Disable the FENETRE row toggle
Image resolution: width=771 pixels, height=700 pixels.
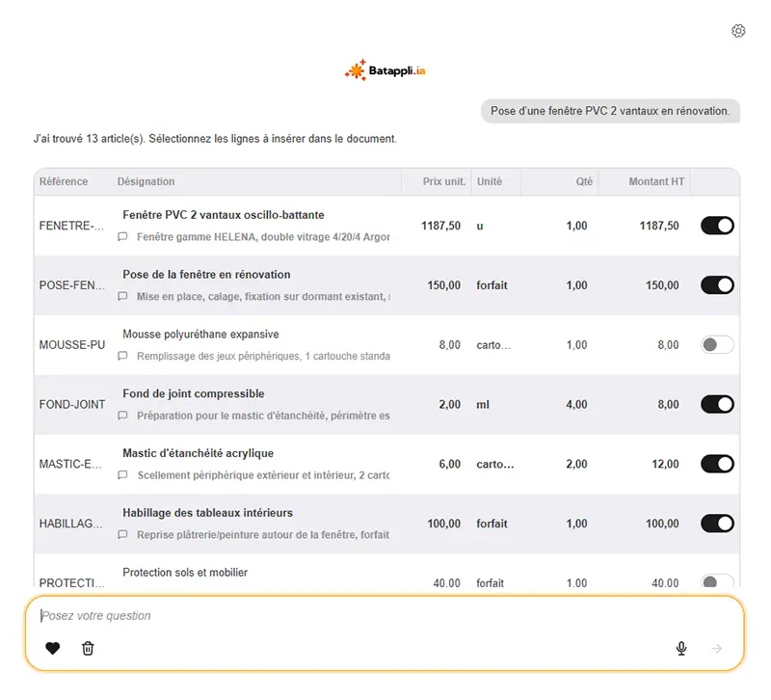pyautogui.click(x=717, y=226)
